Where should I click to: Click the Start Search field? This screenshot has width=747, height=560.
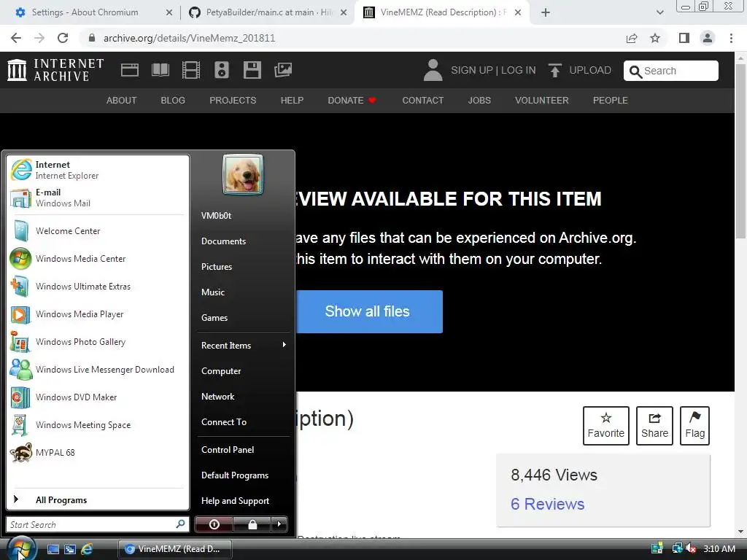[x=98, y=524]
